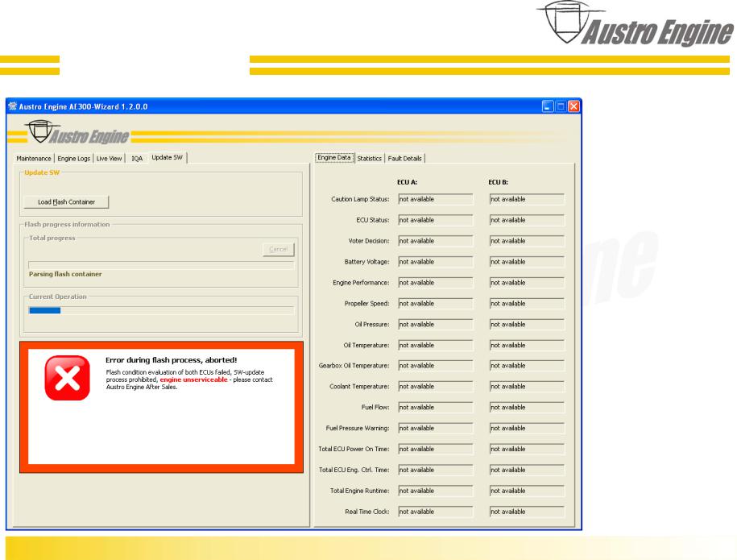Click ECU B Caution Lamp Status field
The height and width of the screenshot is (560, 737).
(527, 199)
